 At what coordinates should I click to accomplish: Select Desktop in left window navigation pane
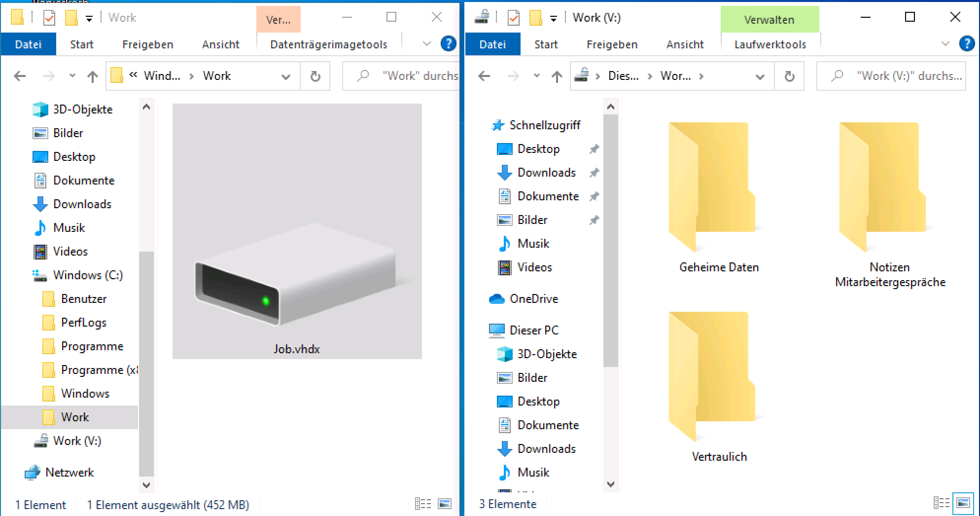74,157
